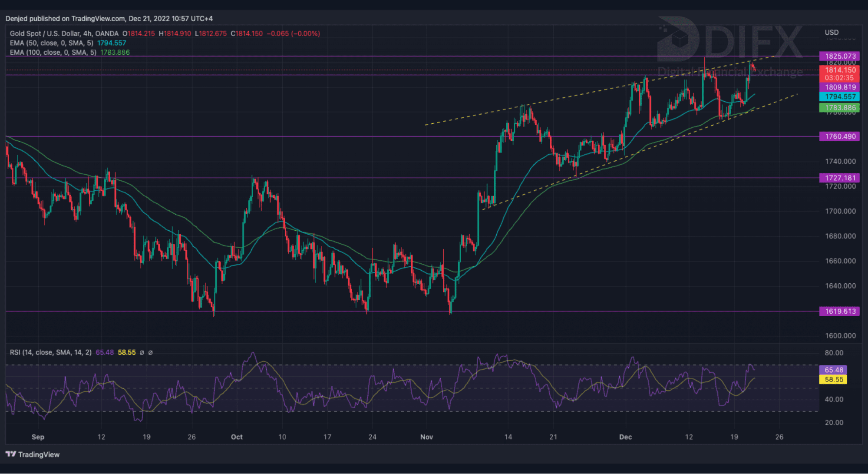Click the yellow 58.55 RSI axis tag

833,379
